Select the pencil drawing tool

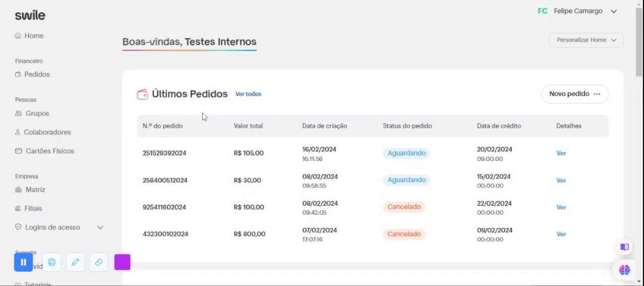(75, 262)
